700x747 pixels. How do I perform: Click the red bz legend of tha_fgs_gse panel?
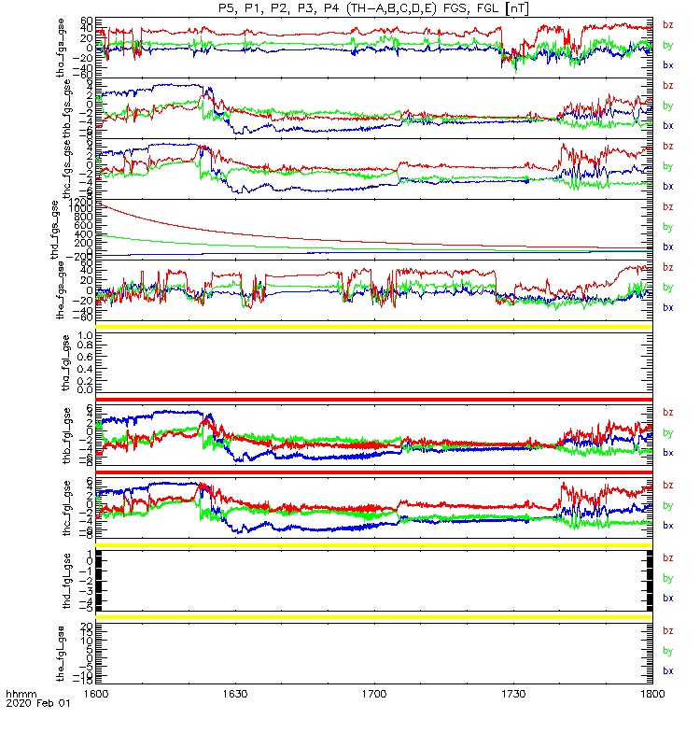668,25
